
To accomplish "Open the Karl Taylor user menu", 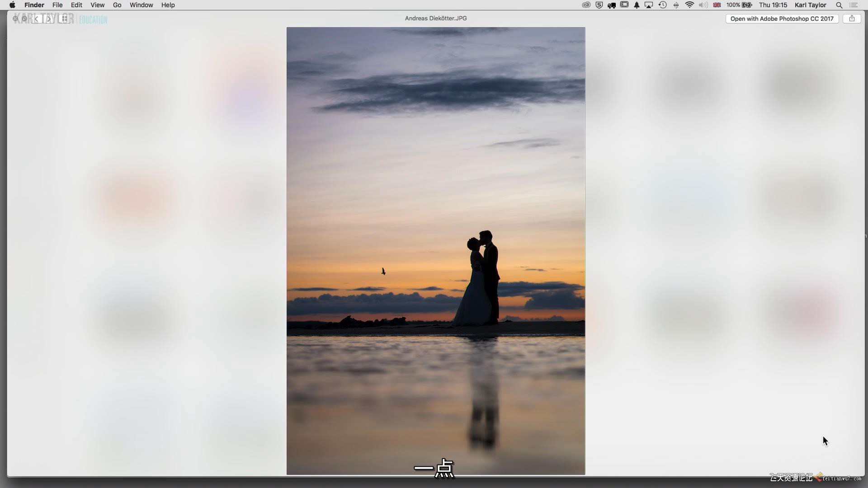I will click(x=810, y=5).
